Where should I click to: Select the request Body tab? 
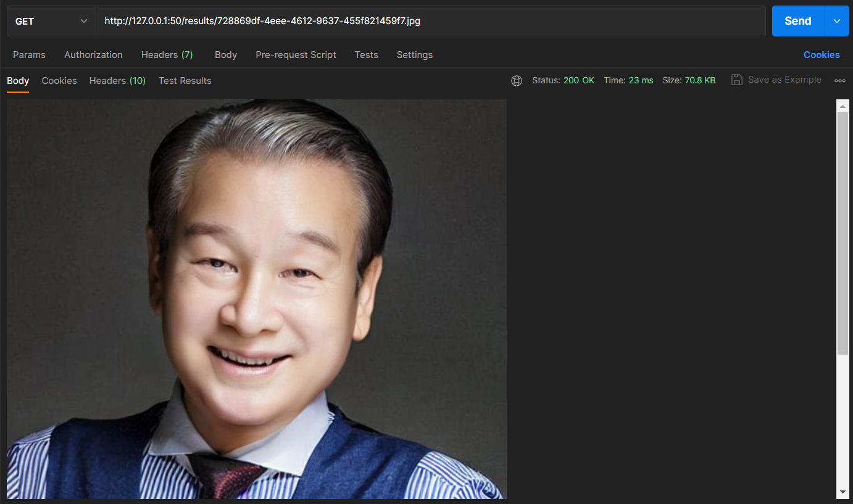226,55
